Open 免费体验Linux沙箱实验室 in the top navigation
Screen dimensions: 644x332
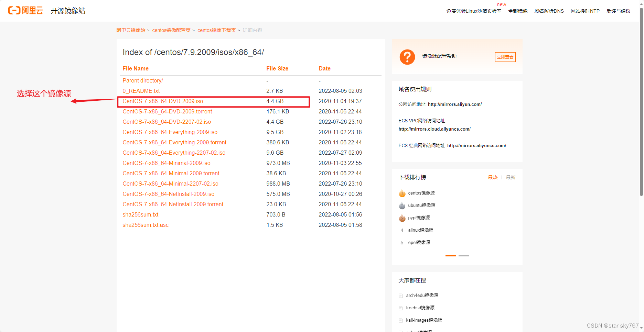pyautogui.click(x=474, y=11)
